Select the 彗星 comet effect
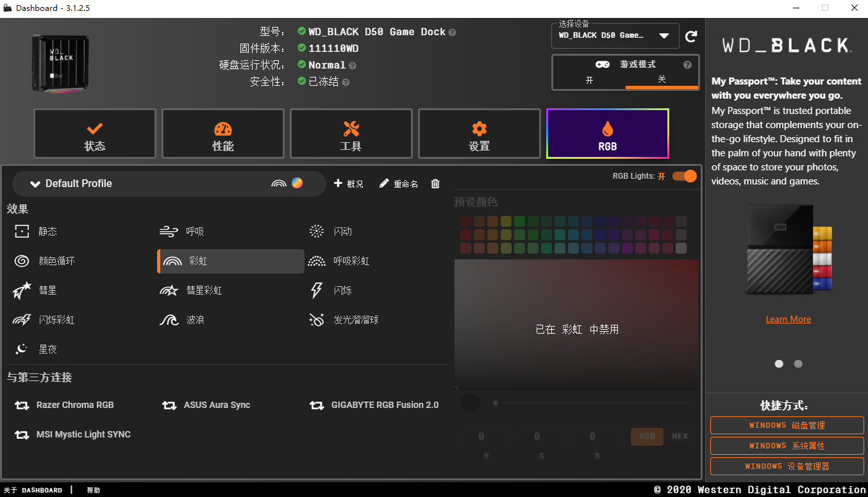Screen dimensions: 868x497 coord(36,291)
